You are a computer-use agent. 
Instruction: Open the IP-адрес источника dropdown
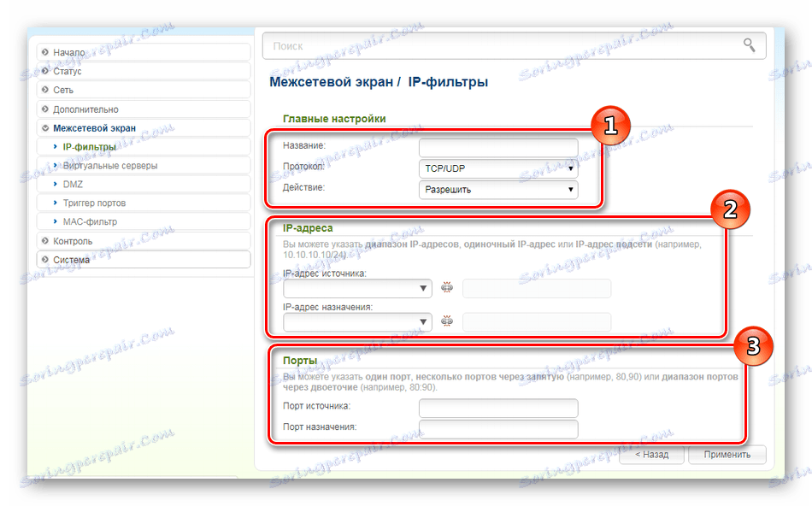[x=357, y=288]
